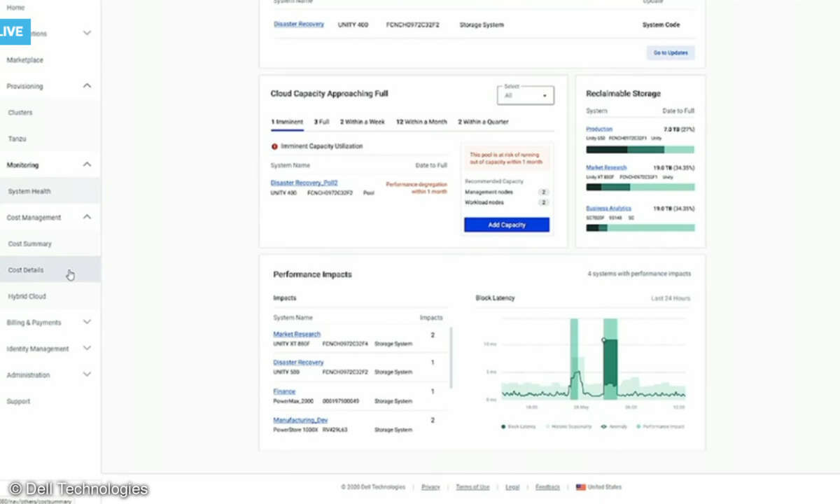Collapse the Monitoring section chevron
The height and width of the screenshot is (504, 840).
coord(87,165)
